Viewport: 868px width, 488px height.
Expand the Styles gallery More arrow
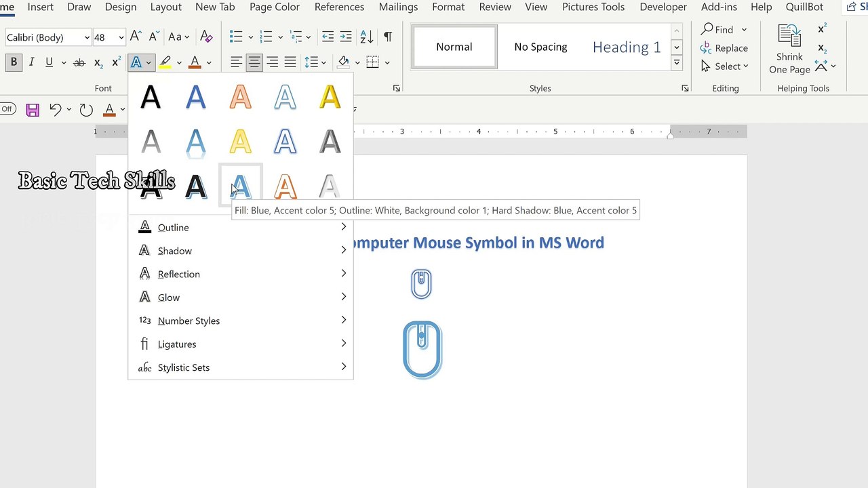[x=676, y=63]
